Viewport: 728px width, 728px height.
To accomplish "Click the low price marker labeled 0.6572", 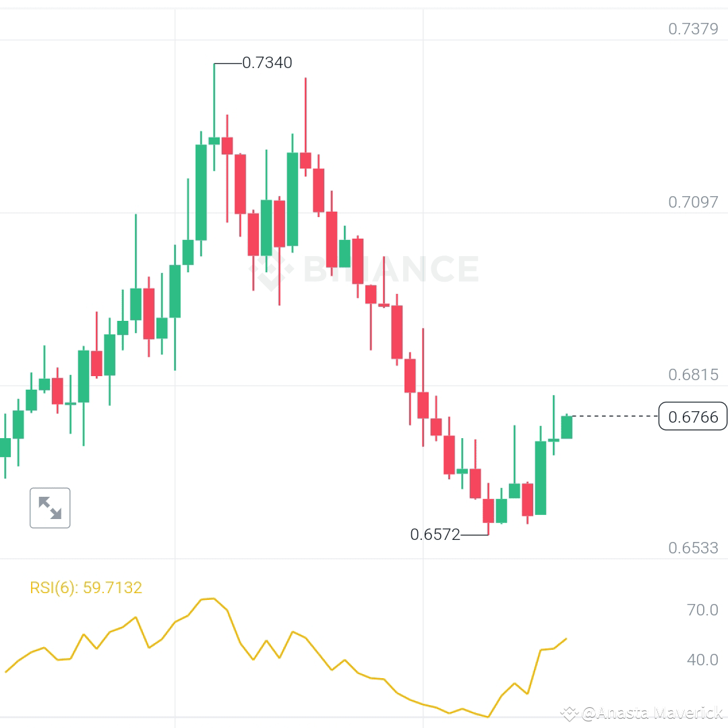I will click(x=435, y=535).
